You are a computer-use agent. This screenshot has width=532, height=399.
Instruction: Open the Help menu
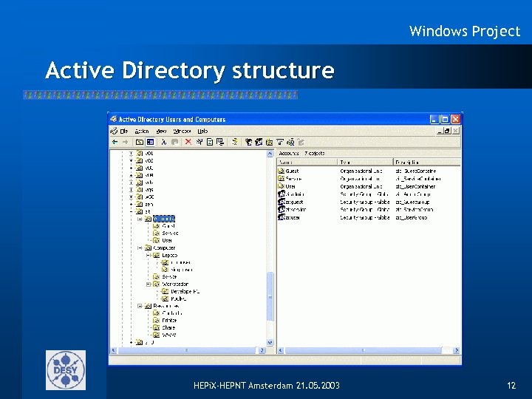click(202, 132)
